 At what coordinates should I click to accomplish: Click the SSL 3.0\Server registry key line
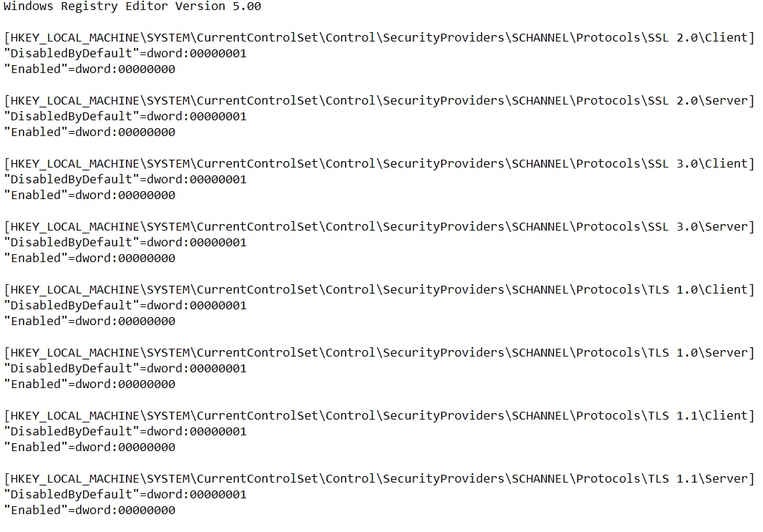[x=379, y=227]
